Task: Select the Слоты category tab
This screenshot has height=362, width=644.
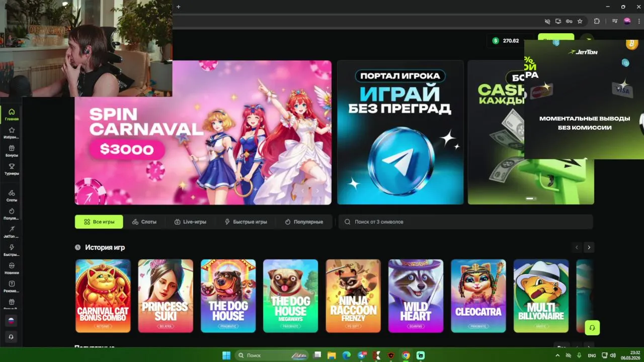Action: tap(144, 222)
